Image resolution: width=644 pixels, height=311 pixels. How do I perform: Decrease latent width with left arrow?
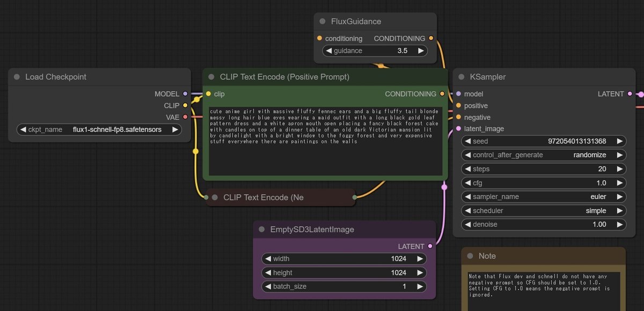pyautogui.click(x=267, y=258)
